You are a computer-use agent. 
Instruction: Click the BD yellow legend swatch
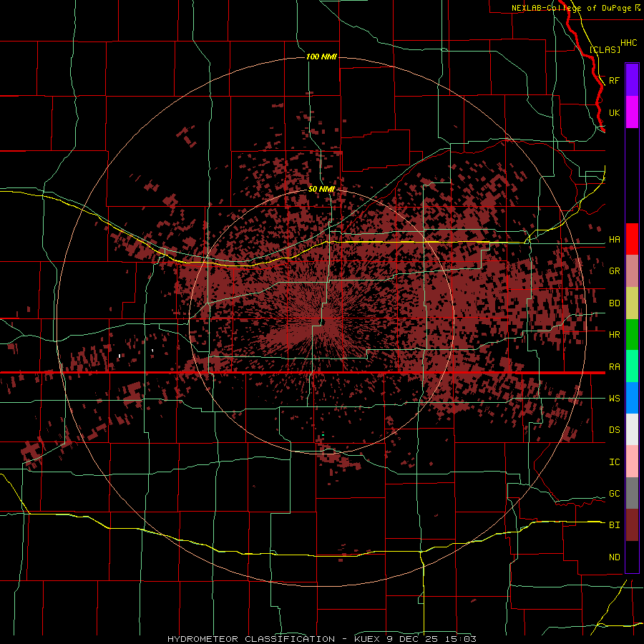[x=632, y=303]
